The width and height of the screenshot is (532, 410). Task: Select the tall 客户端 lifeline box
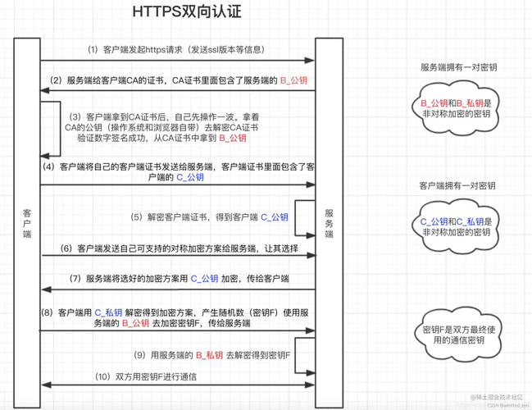27,223
